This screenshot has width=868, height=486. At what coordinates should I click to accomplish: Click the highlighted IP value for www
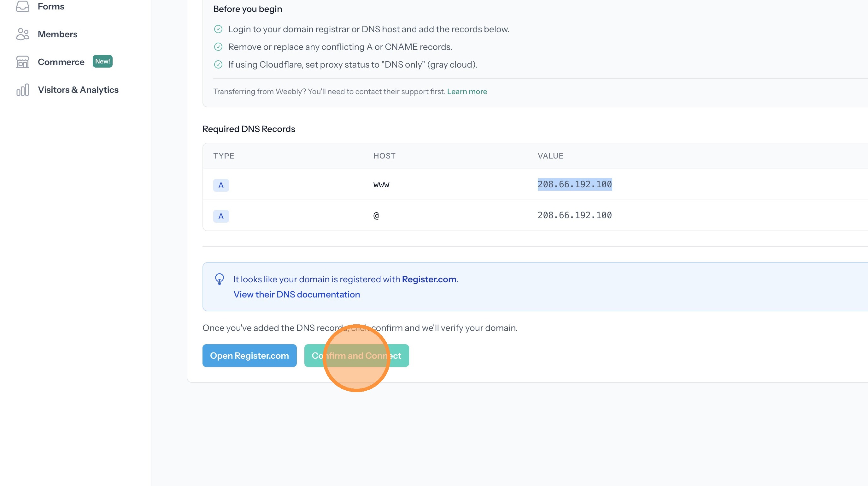574,184
